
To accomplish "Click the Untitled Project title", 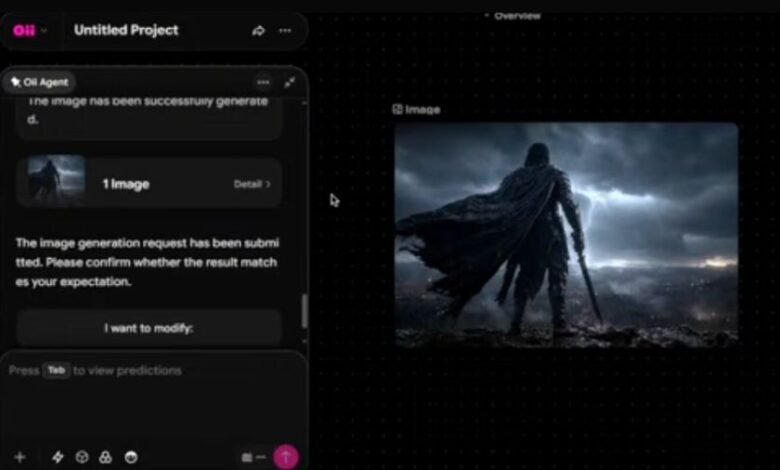I will (x=126, y=30).
